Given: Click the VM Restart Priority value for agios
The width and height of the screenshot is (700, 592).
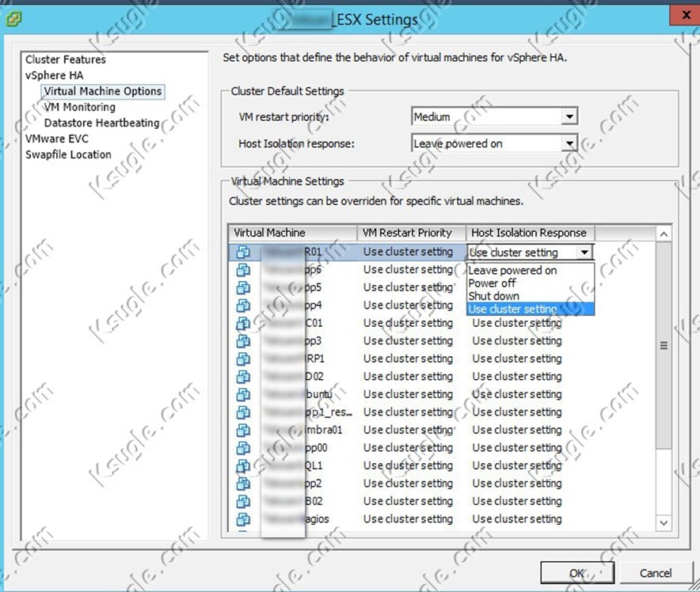Looking at the screenshot, I should 408,520.
